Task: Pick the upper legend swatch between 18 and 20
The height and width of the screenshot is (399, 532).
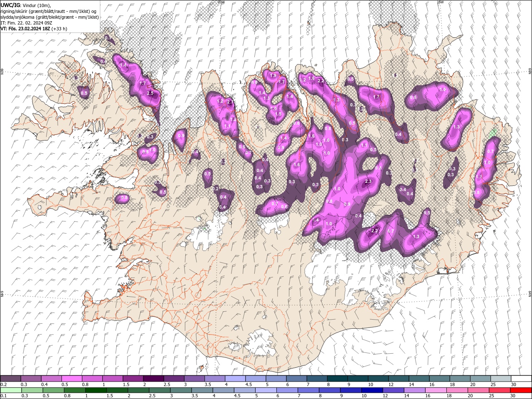Action: click(460, 379)
